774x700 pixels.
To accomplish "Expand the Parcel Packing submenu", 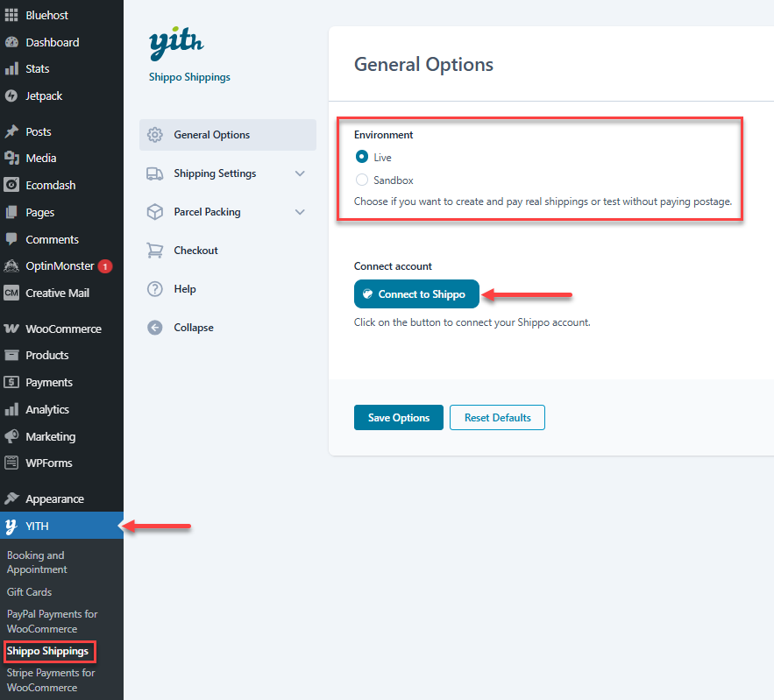I will tap(299, 212).
